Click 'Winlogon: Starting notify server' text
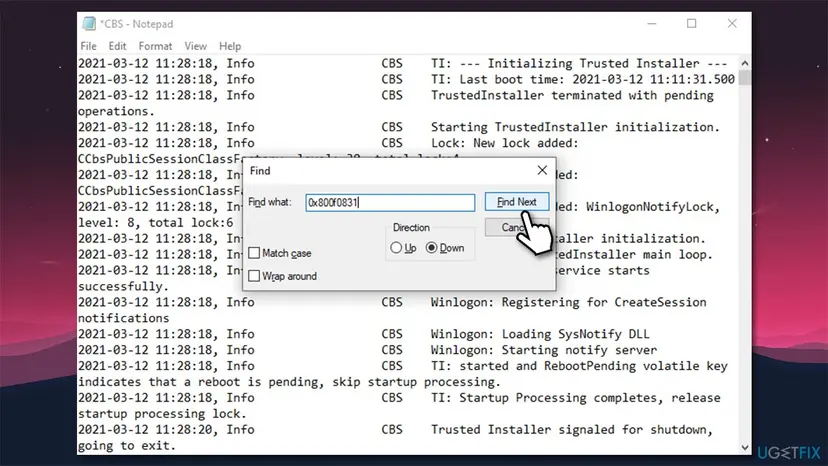 coord(543,350)
